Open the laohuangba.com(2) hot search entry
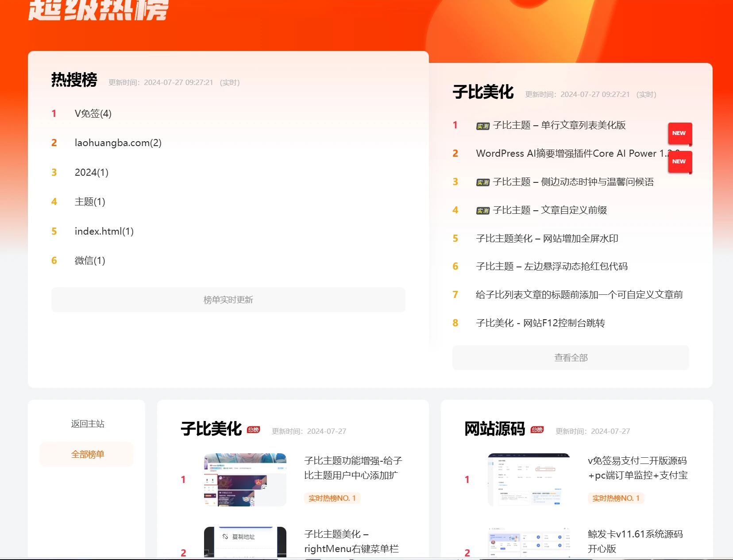The height and width of the screenshot is (560, 733). point(118,143)
